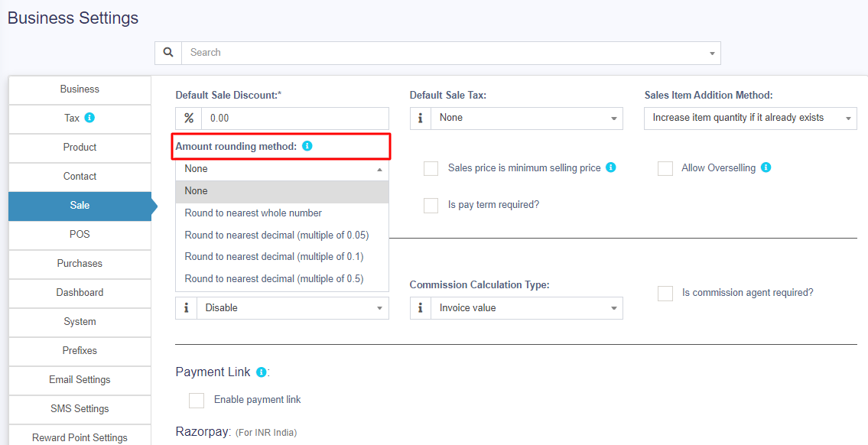The image size is (868, 445).
Task: Open Commission Calculation Type dropdown
Action: tap(526, 308)
